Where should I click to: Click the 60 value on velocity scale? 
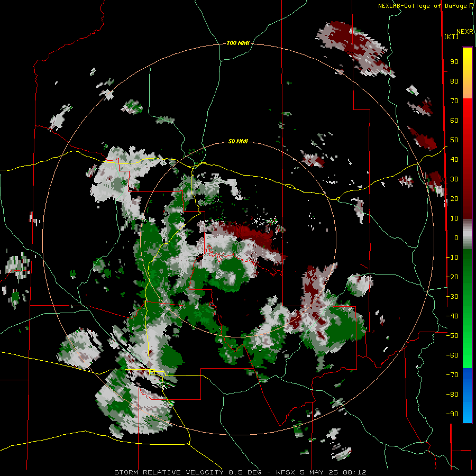[x=454, y=121]
